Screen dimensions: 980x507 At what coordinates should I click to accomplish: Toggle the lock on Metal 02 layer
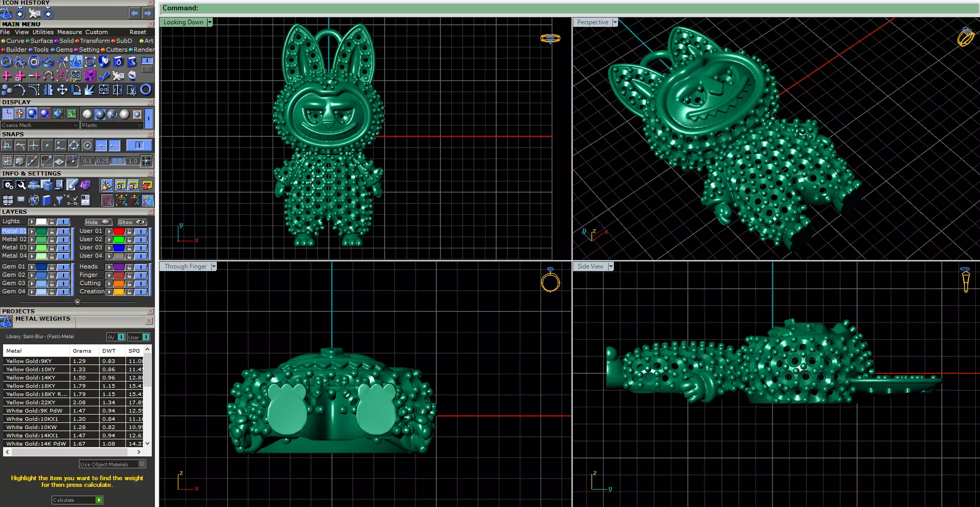coord(52,240)
